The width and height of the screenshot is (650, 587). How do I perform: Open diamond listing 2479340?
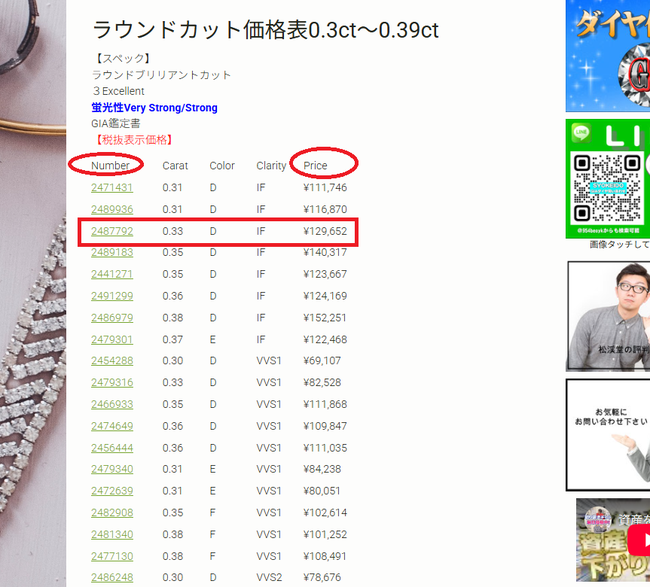coord(112,469)
